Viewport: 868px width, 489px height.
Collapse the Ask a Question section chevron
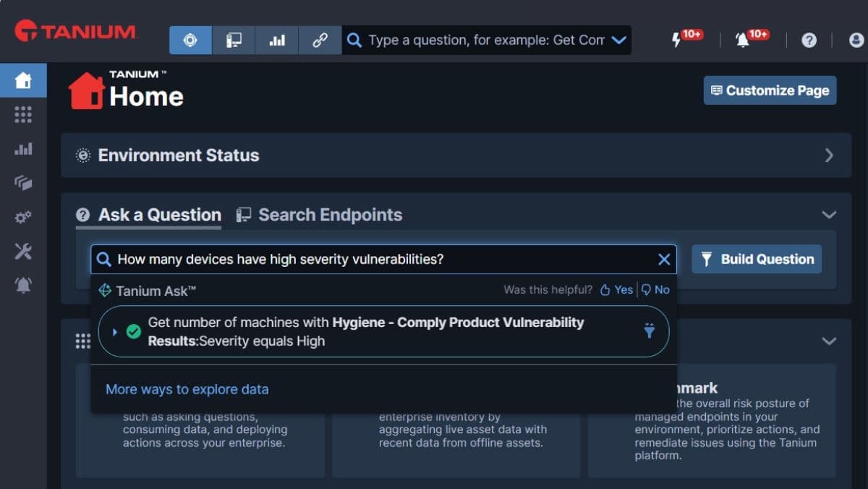[829, 215]
